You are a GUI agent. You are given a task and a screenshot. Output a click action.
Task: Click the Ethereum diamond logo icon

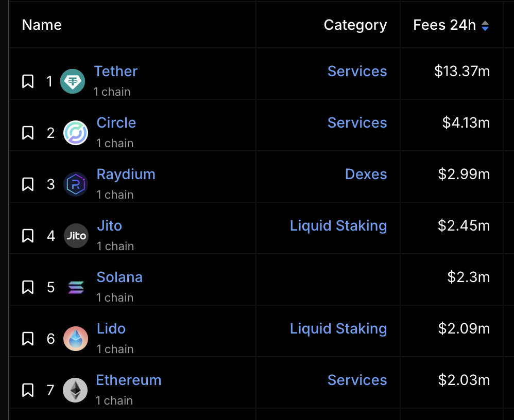coord(75,390)
